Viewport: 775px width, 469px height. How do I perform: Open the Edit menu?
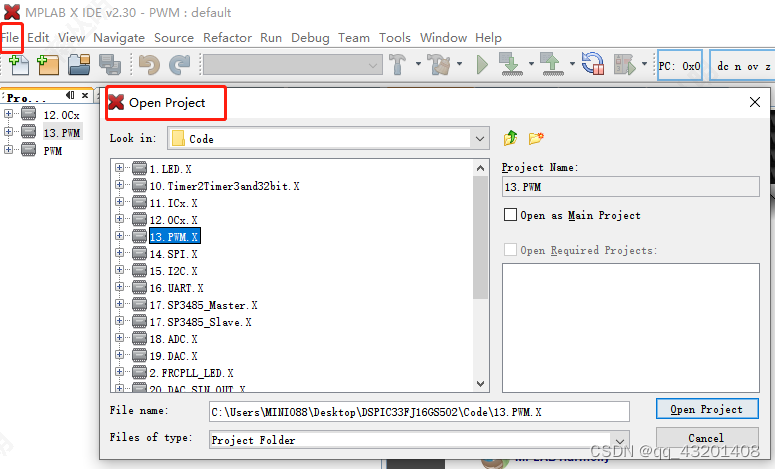[38, 38]
